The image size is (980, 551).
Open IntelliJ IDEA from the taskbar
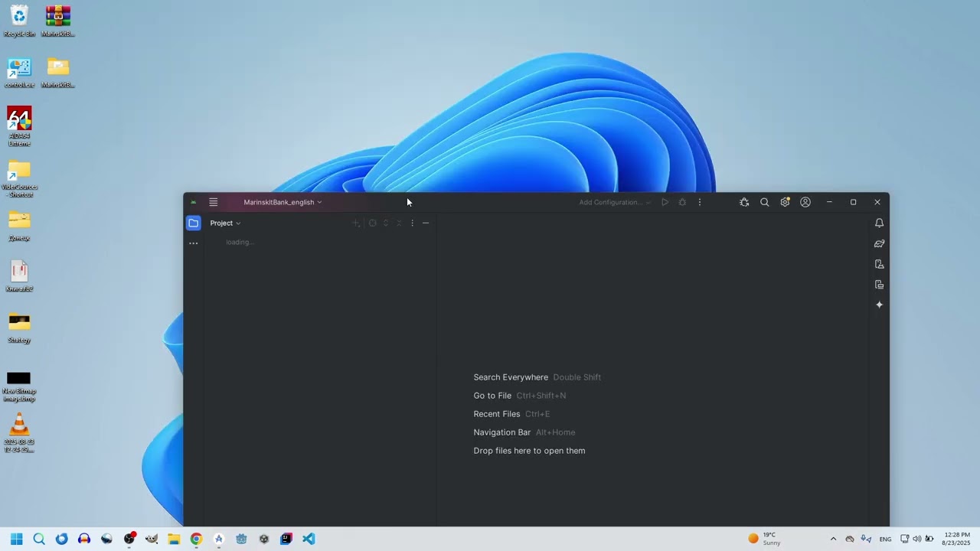click(286, 539)
